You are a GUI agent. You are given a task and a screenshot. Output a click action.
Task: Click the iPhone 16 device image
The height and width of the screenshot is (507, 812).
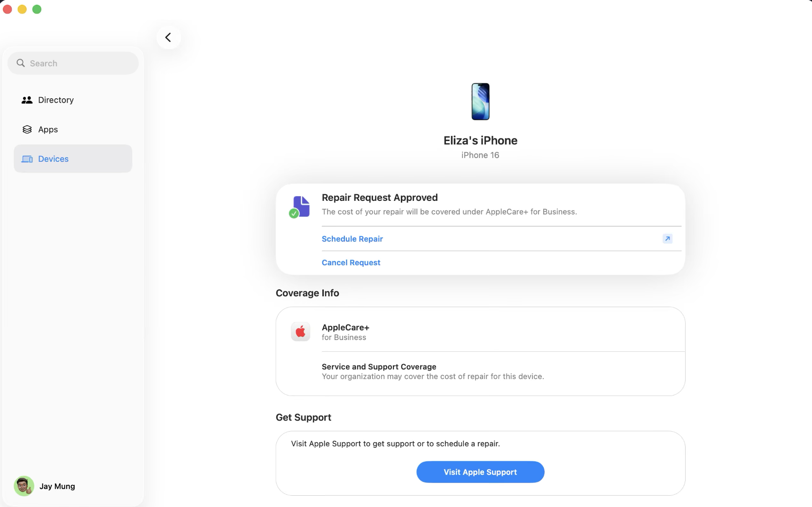480,102
